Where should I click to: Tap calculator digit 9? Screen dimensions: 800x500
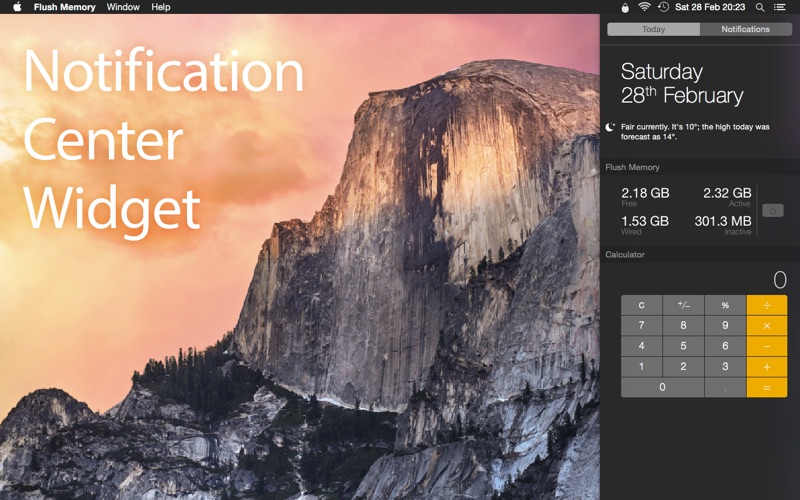pos(725,326)
